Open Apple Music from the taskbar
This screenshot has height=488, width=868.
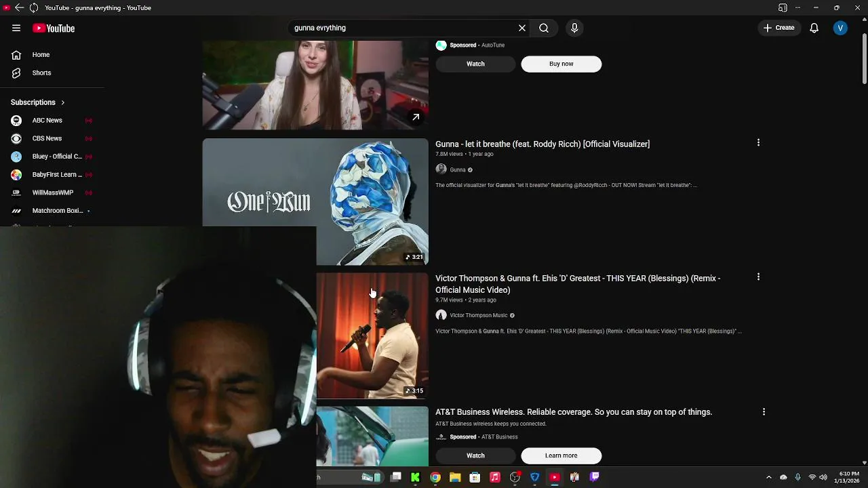coord(495,477)
